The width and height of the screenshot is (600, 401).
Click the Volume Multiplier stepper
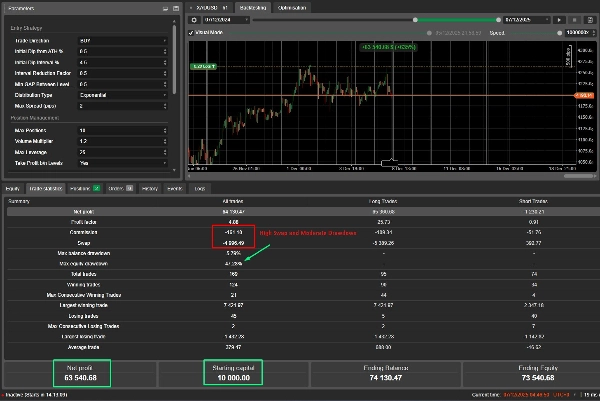(165, 141)
